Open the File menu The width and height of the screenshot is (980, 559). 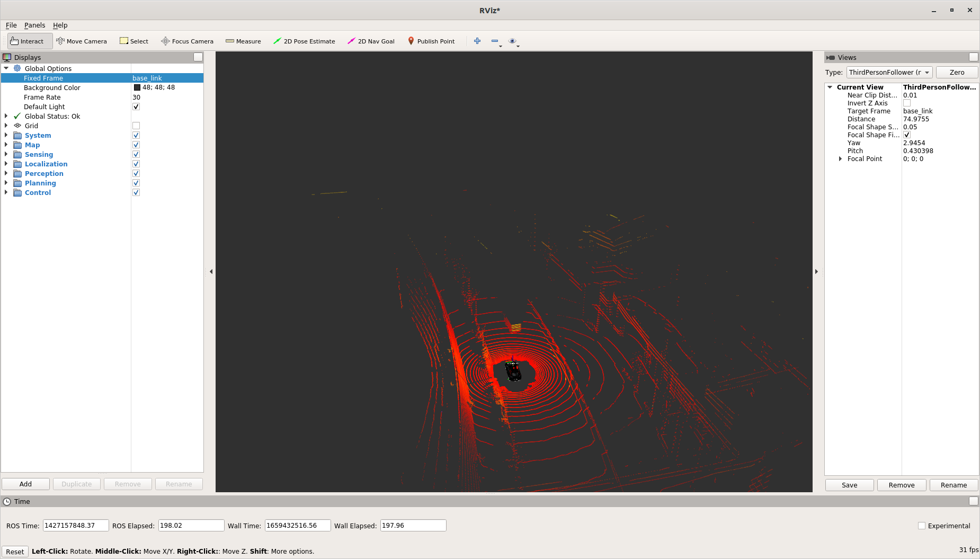[11, 25]
